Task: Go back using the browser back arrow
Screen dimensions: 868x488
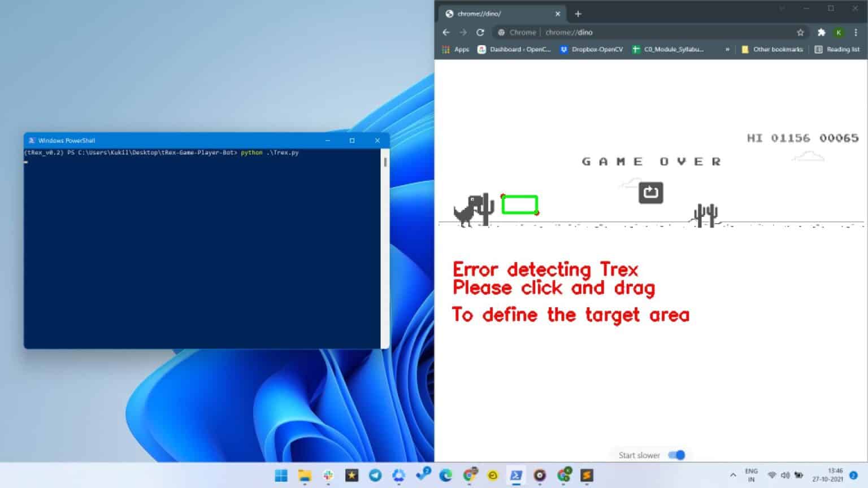Action: [x=446, y=33]
